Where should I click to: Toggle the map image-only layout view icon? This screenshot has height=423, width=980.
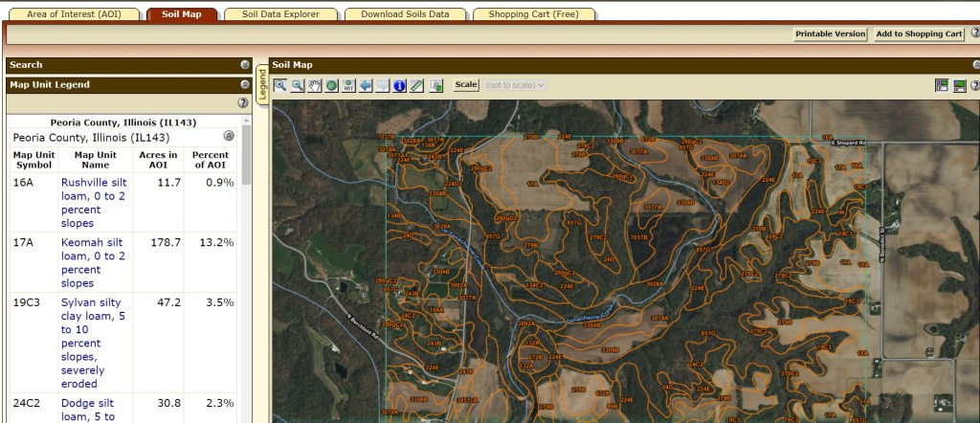[960, 85]
